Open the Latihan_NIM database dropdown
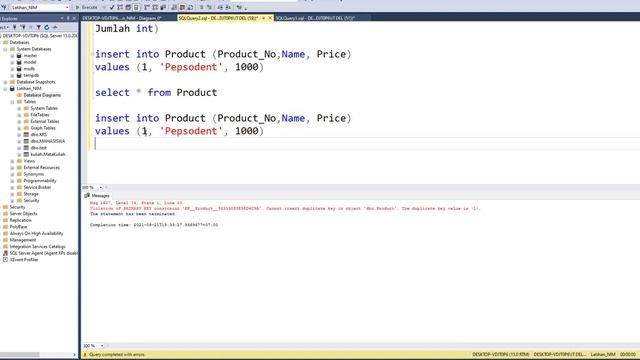The width and height of the screenshot is (640, 360). (x=40, y=7)
